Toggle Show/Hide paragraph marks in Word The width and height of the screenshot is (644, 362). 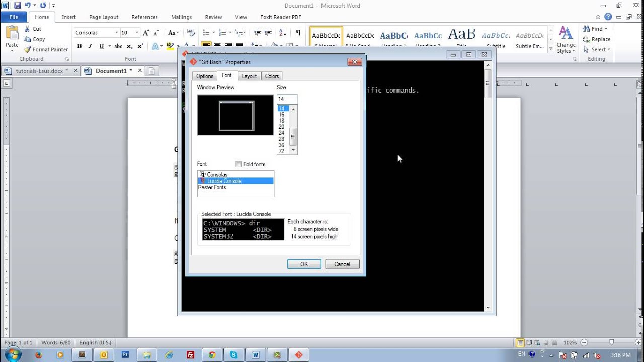[298, 33]
